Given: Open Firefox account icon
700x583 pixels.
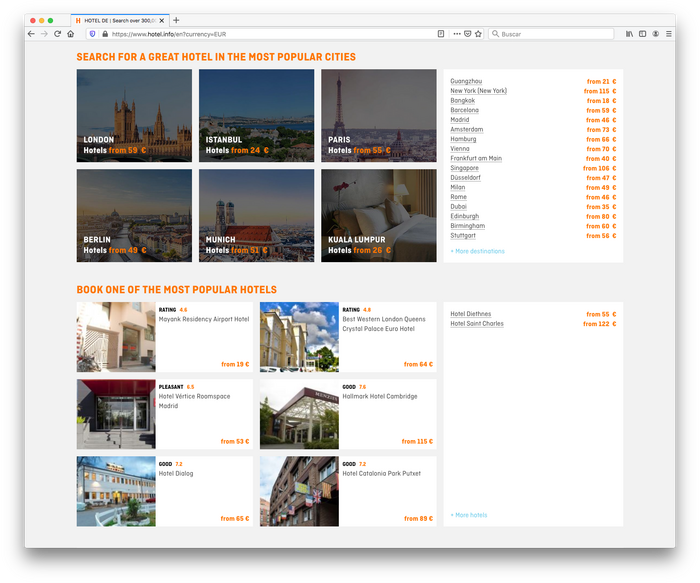Looking at the screenshot, I should coord(655,34).
